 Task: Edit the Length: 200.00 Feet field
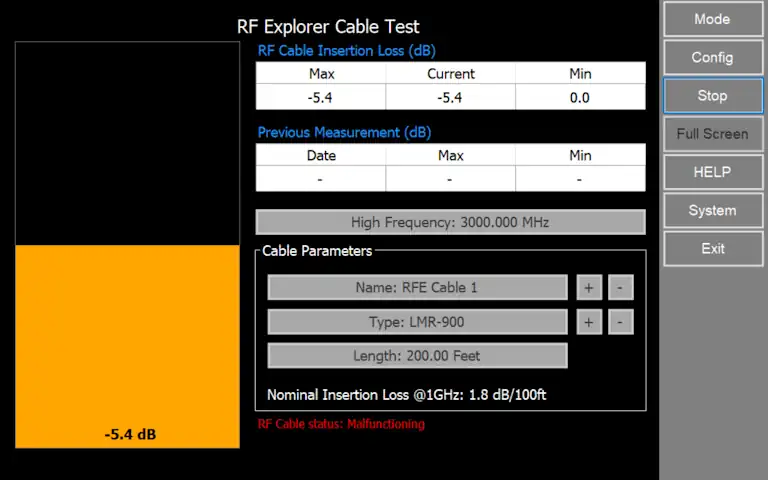coord(417,356)
